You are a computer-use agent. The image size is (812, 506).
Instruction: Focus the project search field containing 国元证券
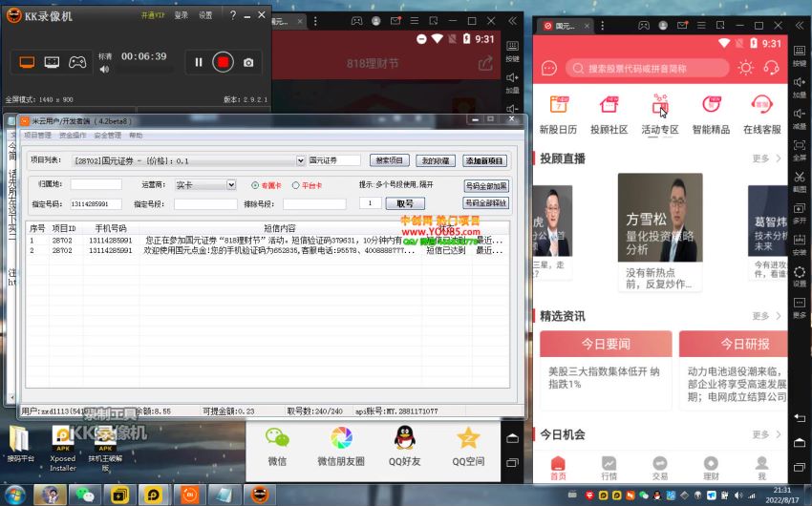(334, 160)
